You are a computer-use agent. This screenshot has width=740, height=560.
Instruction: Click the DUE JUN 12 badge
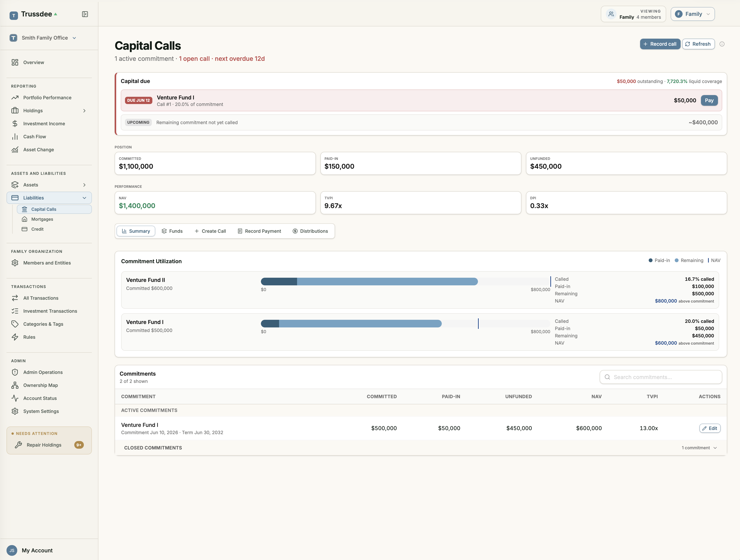(x=139, y=101)
